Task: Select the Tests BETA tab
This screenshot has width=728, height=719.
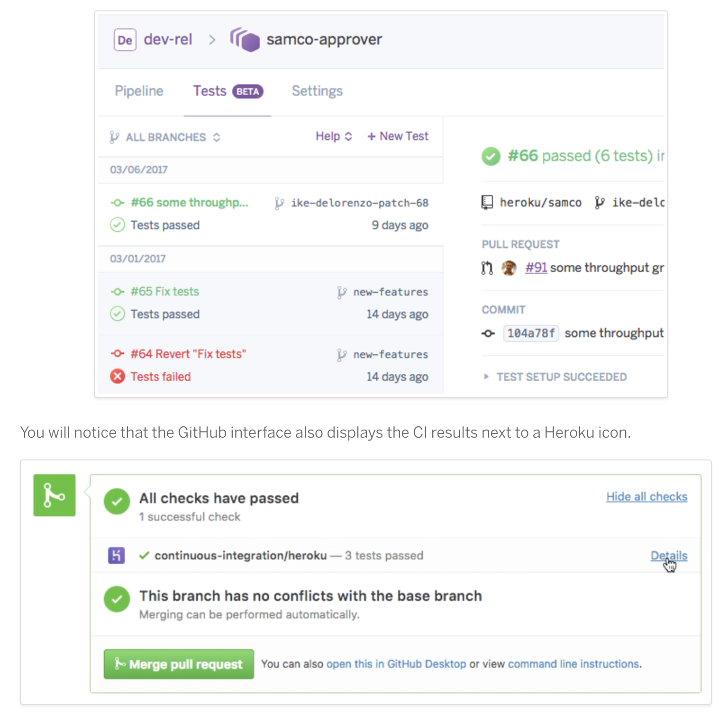Action: 227,91
